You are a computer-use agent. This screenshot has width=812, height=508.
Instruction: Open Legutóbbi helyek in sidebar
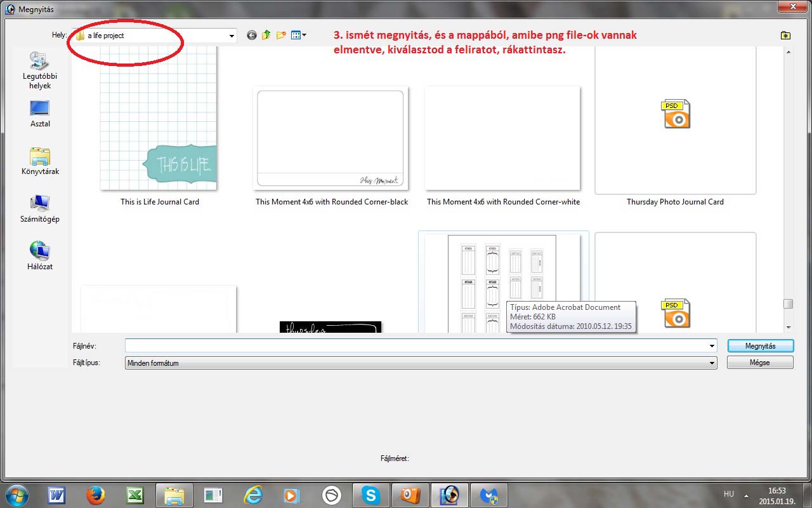[x=39, y=70]
